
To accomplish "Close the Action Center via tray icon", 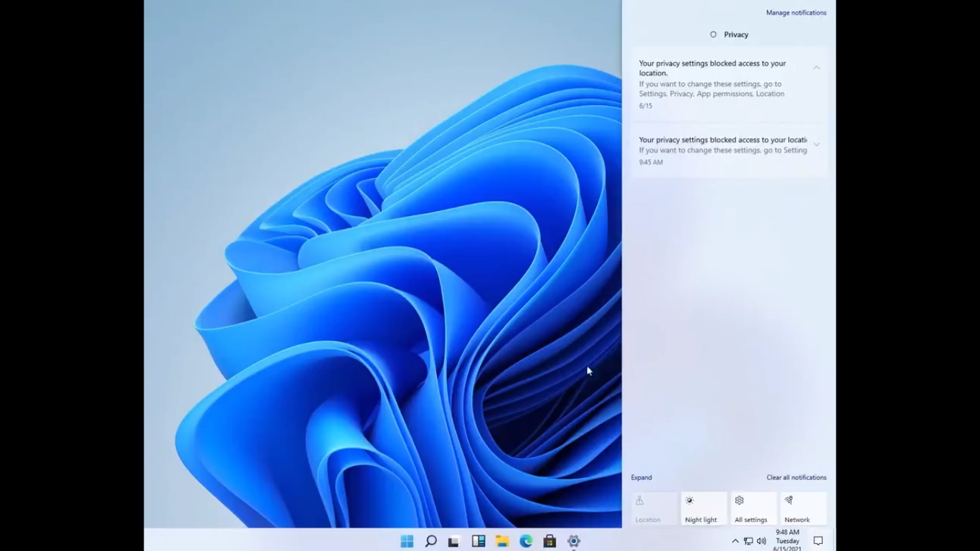I will pyautogui.click(x=818, y=541).
